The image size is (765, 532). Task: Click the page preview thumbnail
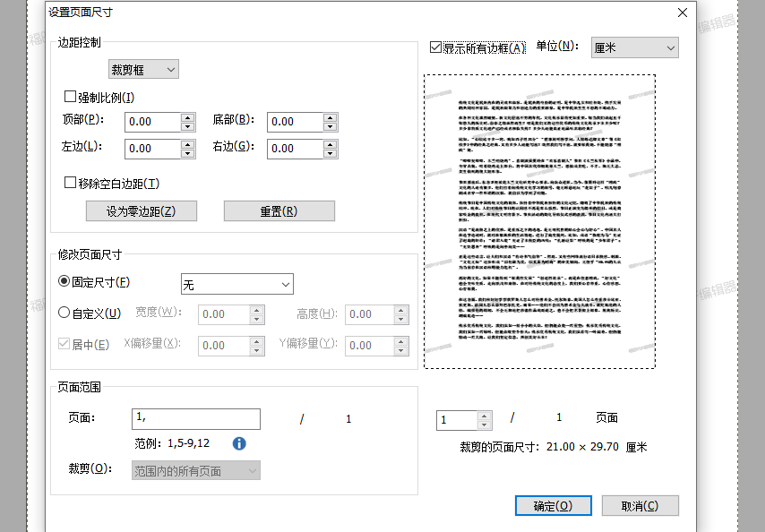tap(541, 221)
